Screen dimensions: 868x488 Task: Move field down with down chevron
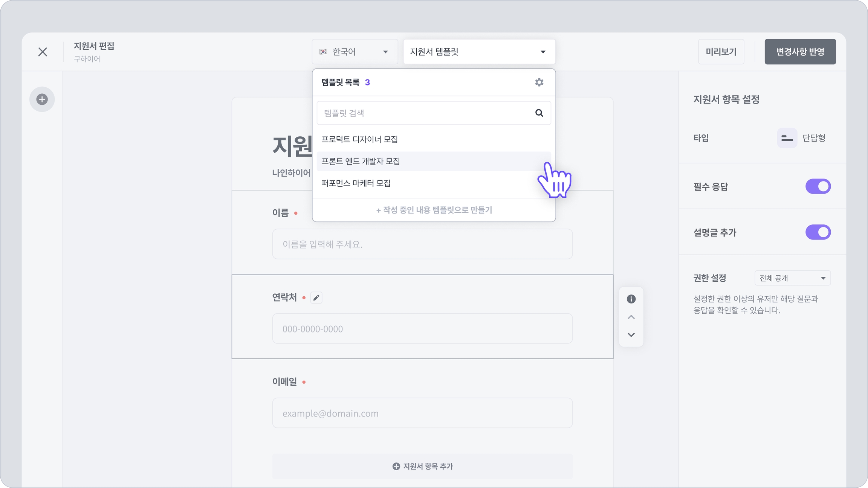pos(631,335)
